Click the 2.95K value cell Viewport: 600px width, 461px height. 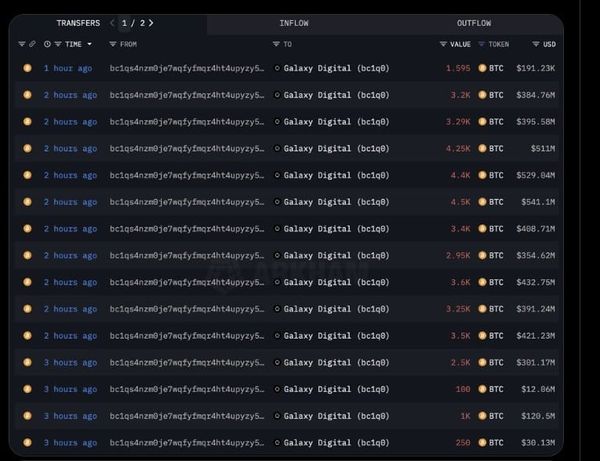coord(458,256)
